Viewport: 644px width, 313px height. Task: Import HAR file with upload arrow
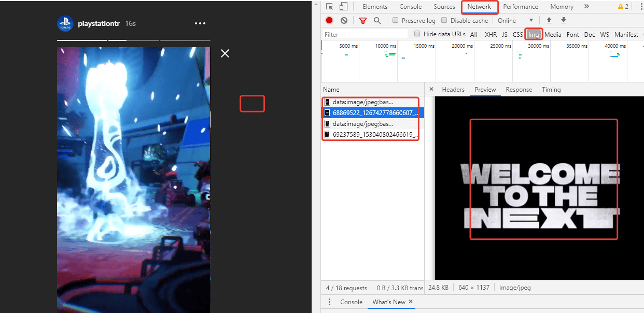tap(549, 20)
